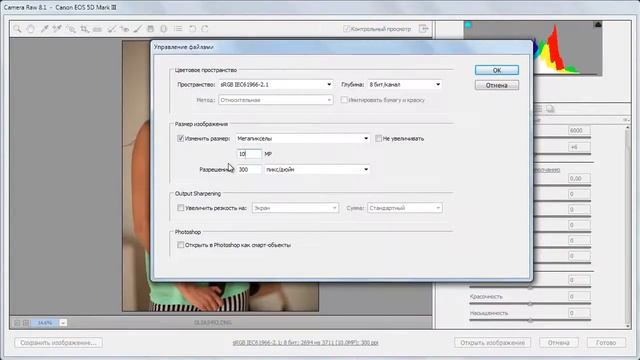Select the Adjustment Brush tool
The image size is (640, 360).
click(138, 29)
